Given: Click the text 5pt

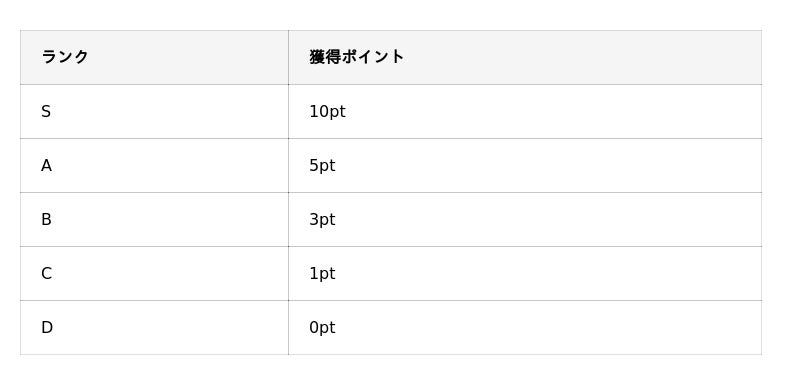Looking at the screenshot, I should click(x=322, y=166).
